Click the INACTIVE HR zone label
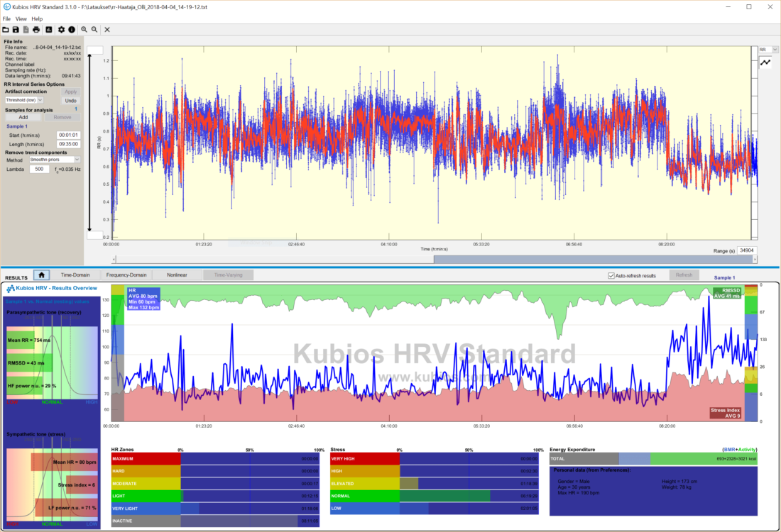The height and width of the screenshot is (532, 781). click(146, 521)
